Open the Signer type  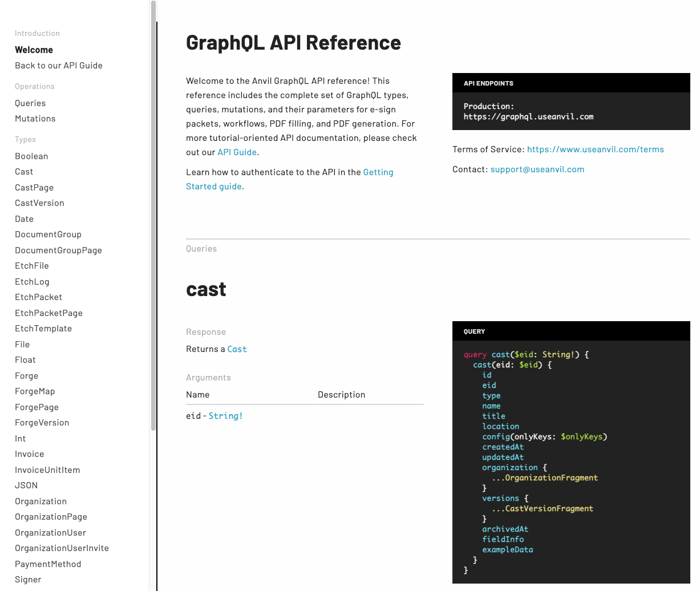tap(28, 580)
